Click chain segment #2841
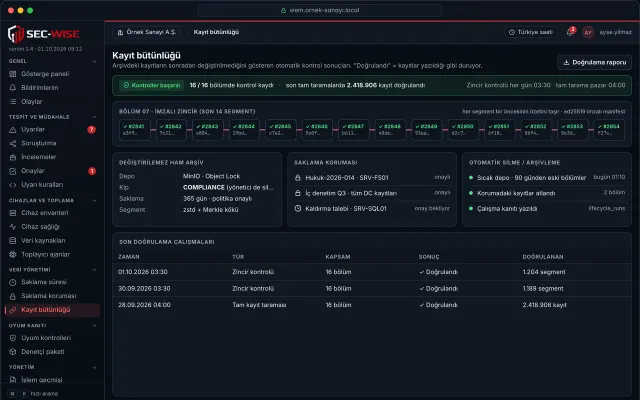Image resolution: width=640 pixels, height=400 pixels. click(x=135, y=130)
